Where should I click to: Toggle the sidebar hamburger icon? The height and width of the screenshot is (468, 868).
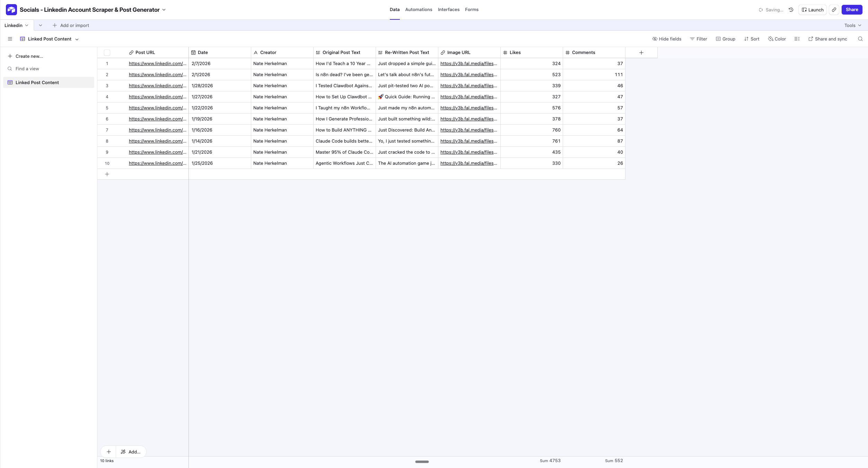pos(10,39)
